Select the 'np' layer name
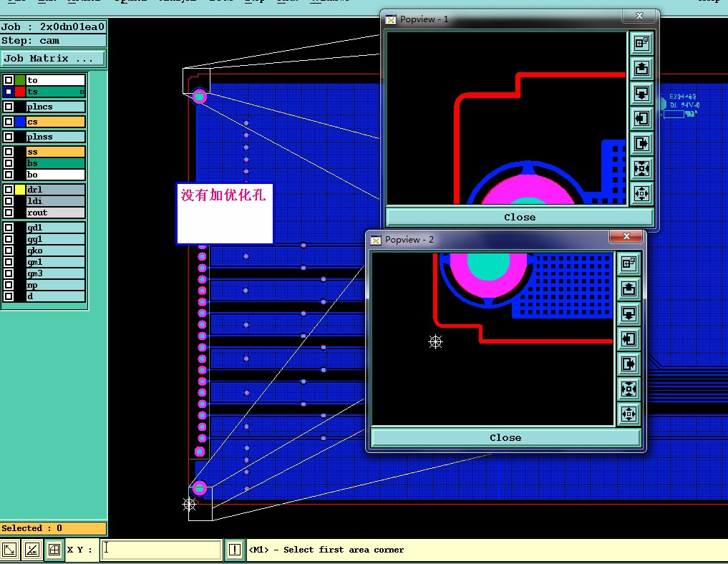Image resolution: width=728 pixels, height=564 pixels. click(55, 286)
